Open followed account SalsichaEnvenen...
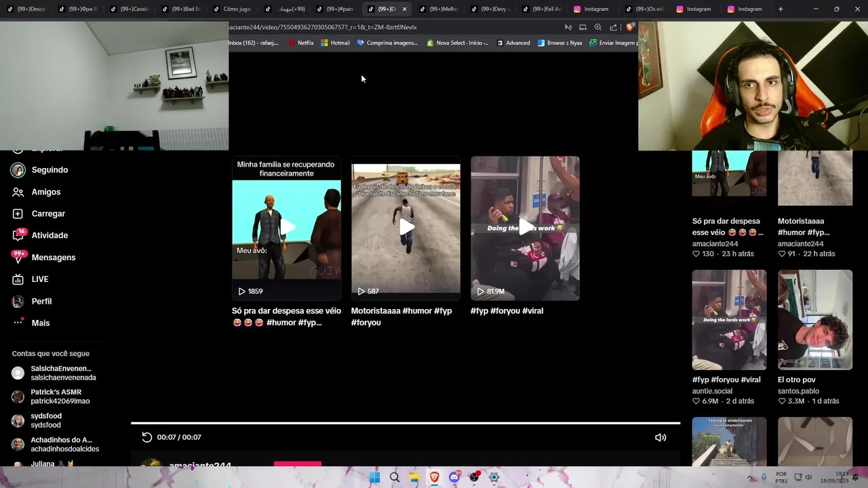Screen dimensions: 868x488 54,373
